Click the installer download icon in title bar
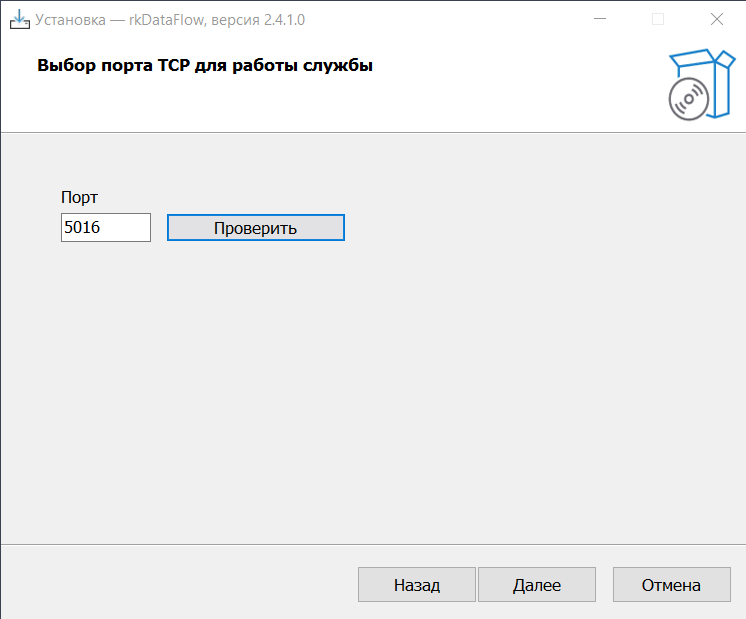Screen dimensions: 746x619 [x=19, y=19]
